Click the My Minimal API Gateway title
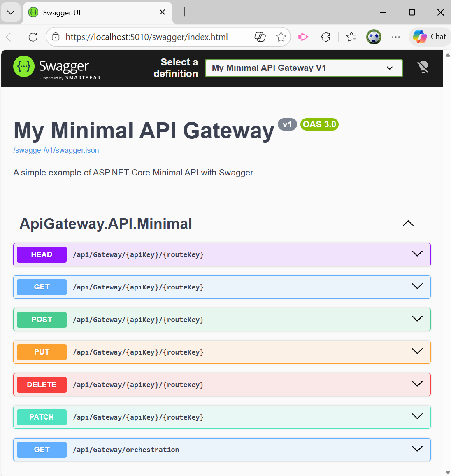451x476 pixels. point(144,131)
